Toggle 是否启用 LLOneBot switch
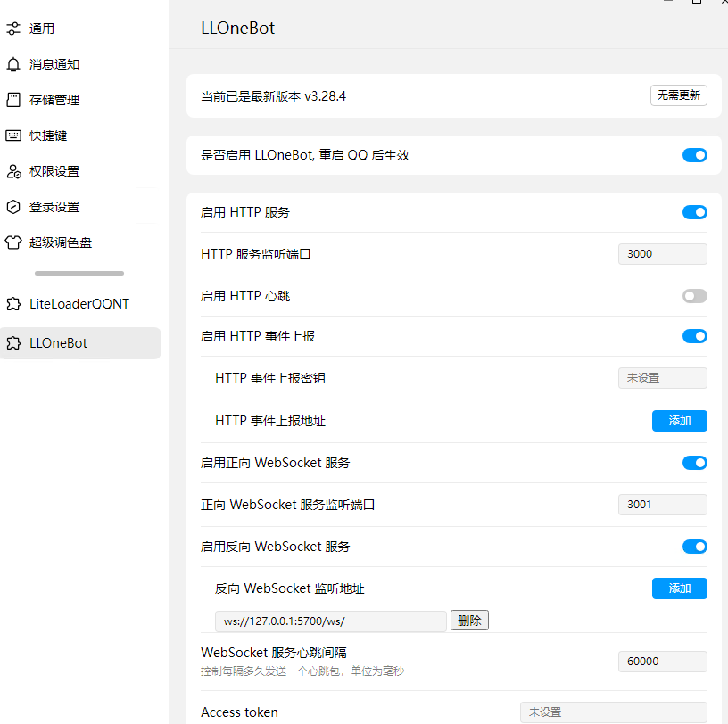Image resolution: width=728 pixels, height=724 pixels. tap(695, 155)
